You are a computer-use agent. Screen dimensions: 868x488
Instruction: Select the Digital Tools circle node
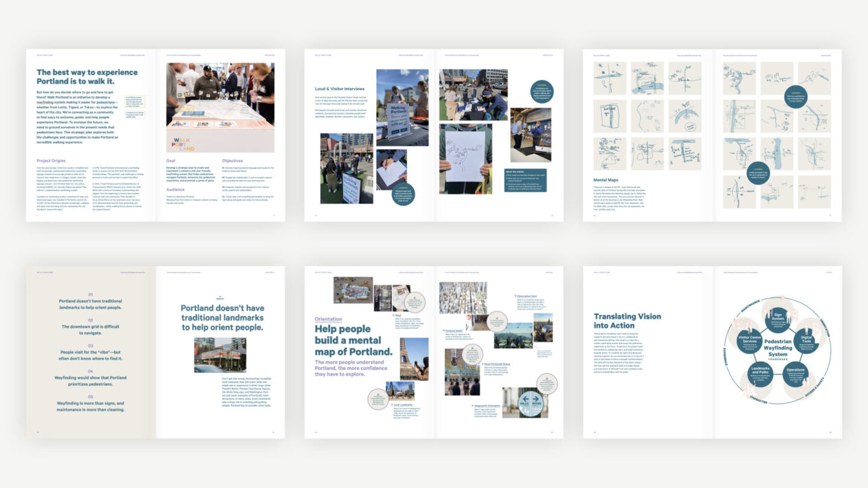pos(807,341)
